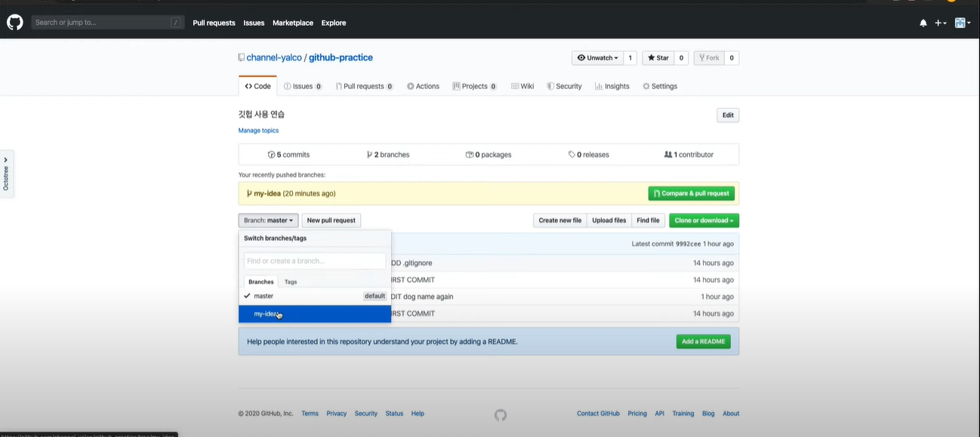Switch to the Projects tab
Image resolution: width=980 pixels, height=437 pixels.
[474, 86]
